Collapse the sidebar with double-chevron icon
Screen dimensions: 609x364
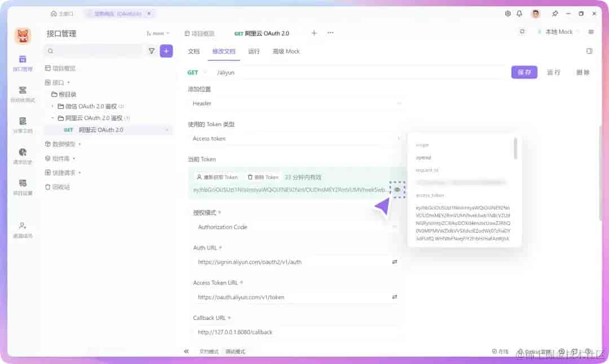click(x=187, y=351)
